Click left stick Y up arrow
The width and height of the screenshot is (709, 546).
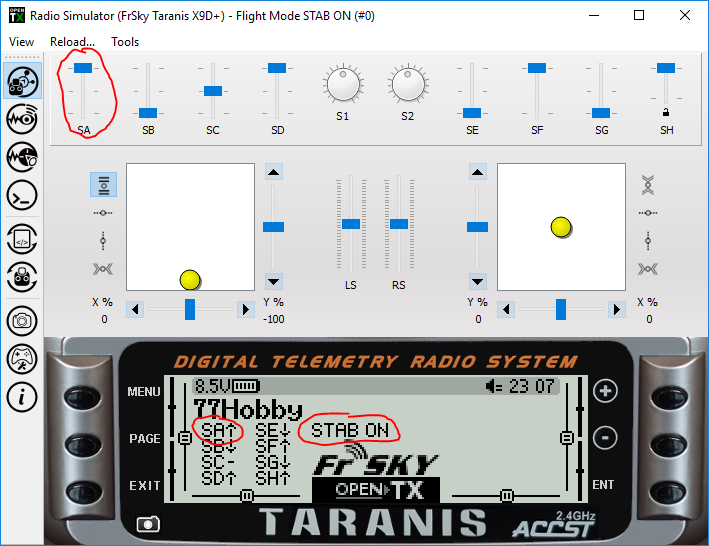pyautogui.click(x=274, y=172)
